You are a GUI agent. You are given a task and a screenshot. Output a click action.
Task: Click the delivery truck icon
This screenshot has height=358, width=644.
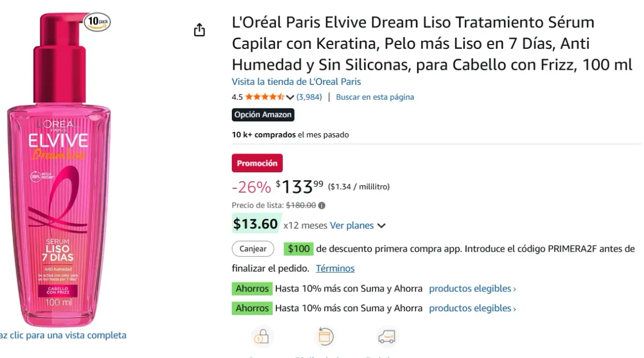coord(386,337)
